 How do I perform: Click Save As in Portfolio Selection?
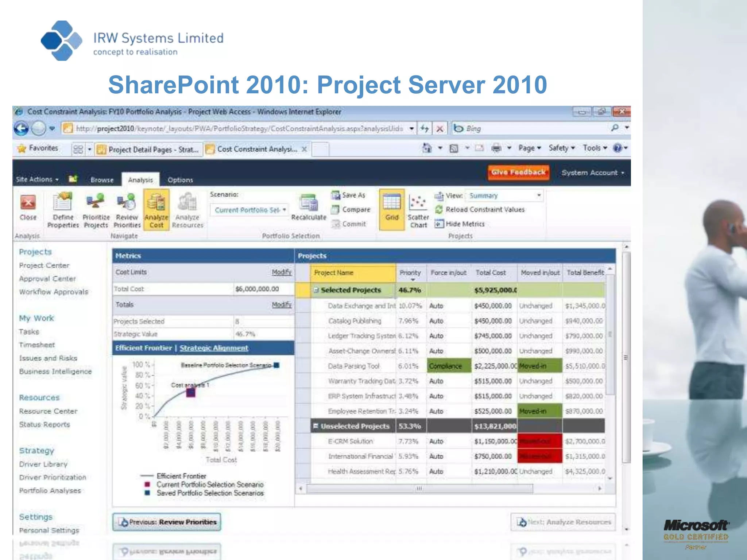(x=348, y=195)
